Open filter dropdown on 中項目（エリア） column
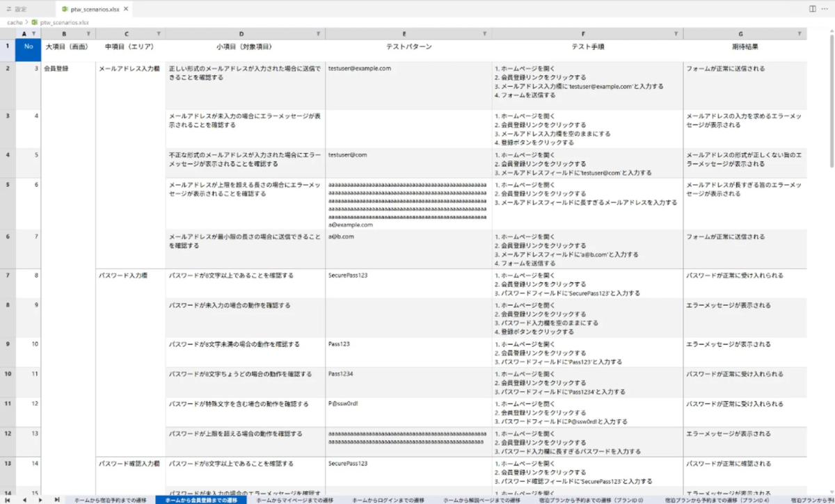 click(158, 33)
